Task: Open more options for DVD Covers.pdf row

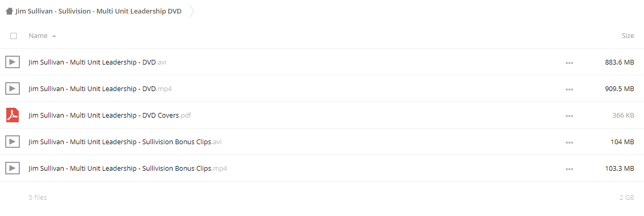Action: tap(569, 116)
